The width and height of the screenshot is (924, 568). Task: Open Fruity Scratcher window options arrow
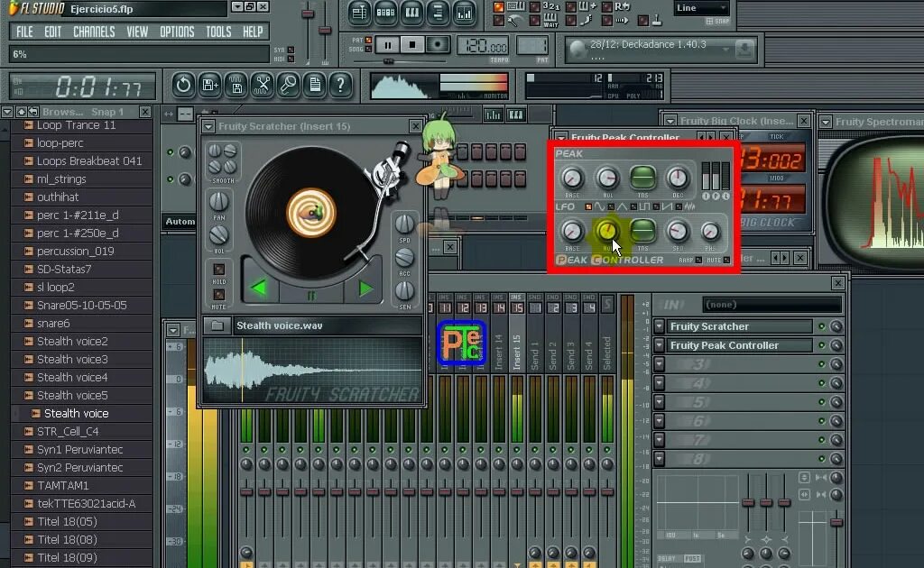pos(208,126)
